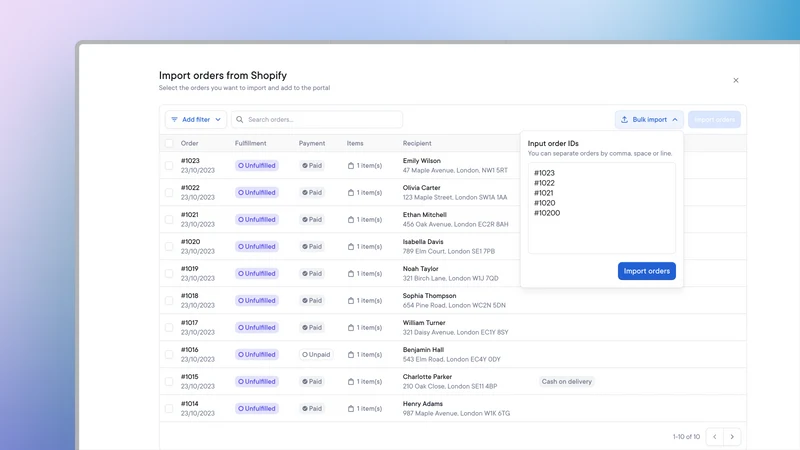Focus the Search orders field

click(x=317, y=119)
